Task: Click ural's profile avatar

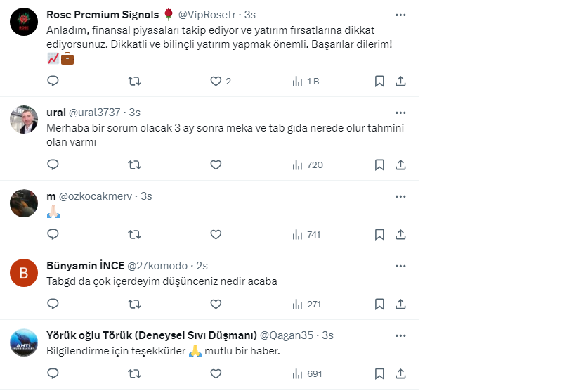Action: [24, 120]
